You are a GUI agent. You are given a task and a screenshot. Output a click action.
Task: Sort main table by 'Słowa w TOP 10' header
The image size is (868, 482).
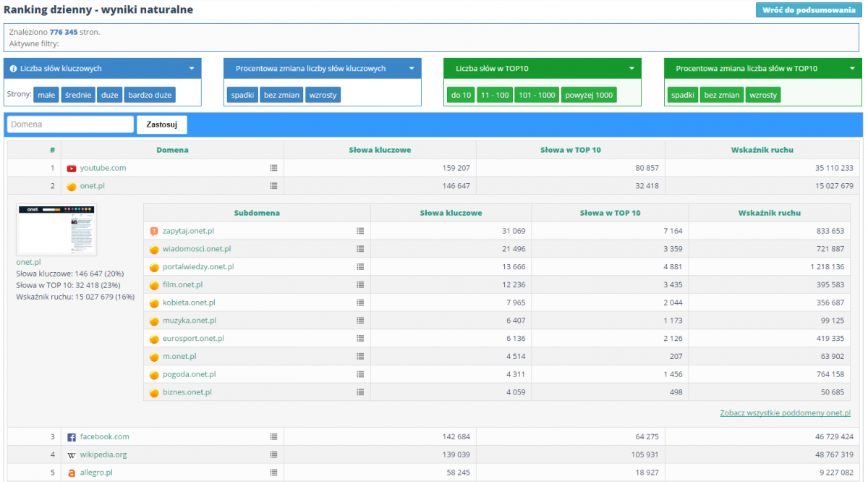click(x=571, y=150)
